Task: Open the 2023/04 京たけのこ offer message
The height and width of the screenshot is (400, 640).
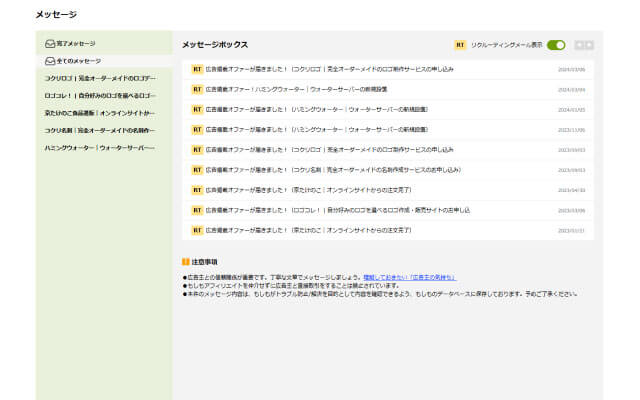Action: 388,190
